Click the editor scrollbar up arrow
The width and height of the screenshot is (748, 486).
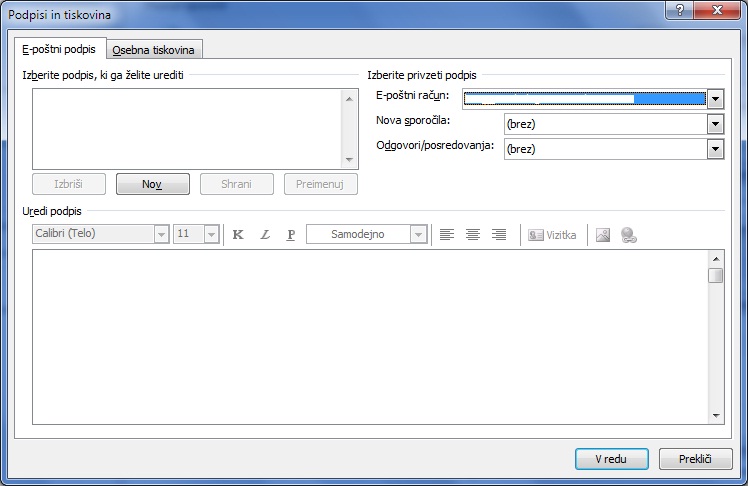pos(716,259)
